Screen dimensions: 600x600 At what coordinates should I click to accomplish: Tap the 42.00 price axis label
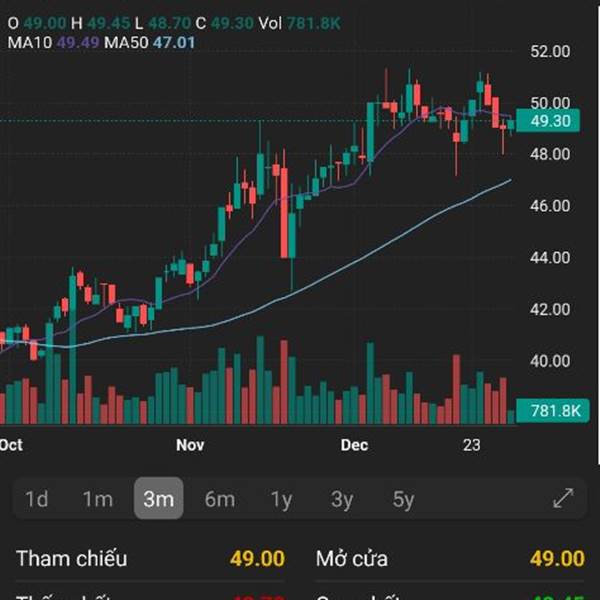(x=550, y=309)
